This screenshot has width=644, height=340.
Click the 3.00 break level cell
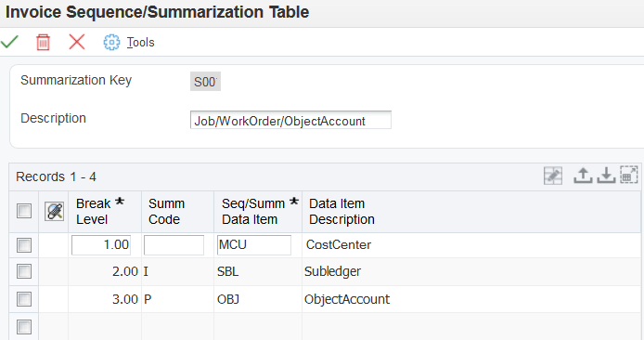click(105, 299)
